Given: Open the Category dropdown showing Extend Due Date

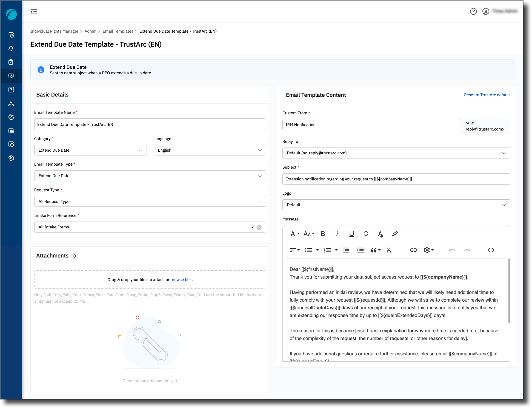Looking at the screenshot, I should 90,150.
